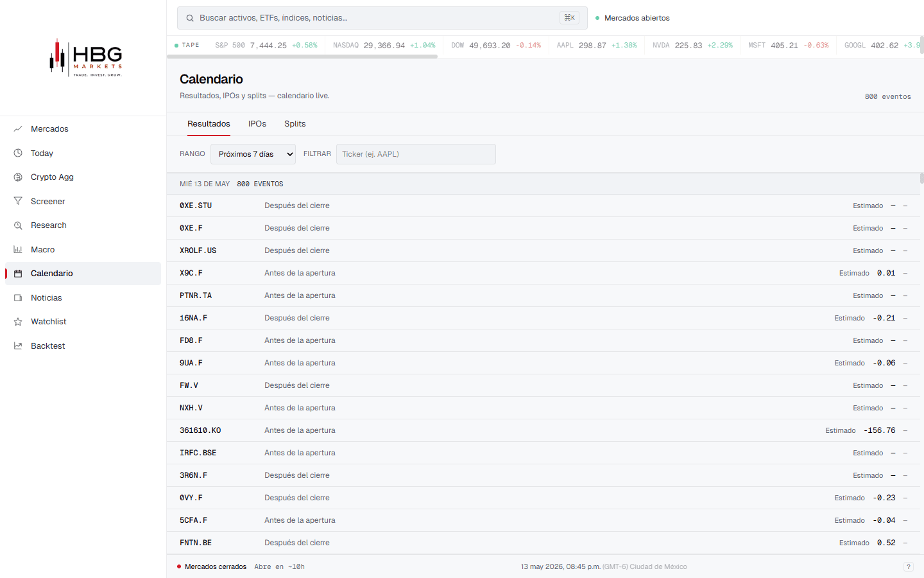Open the Screener page
924x578 pixels.
point(83,201)
